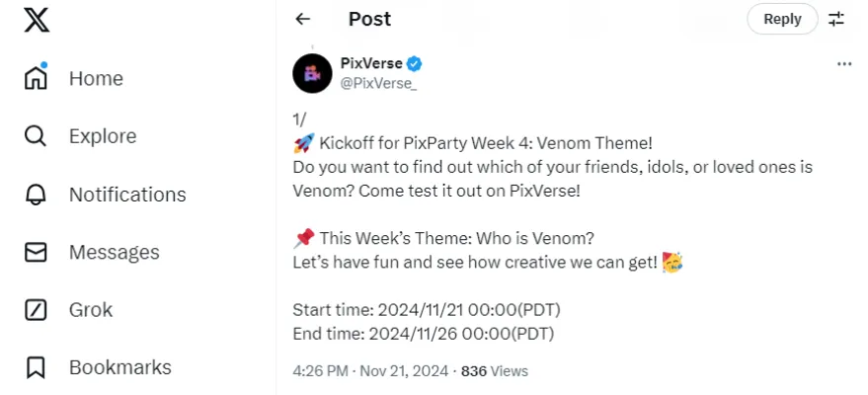Click the PixVerse profile avatar
Viewport: 868px width, 395px height.
(313, 72)
